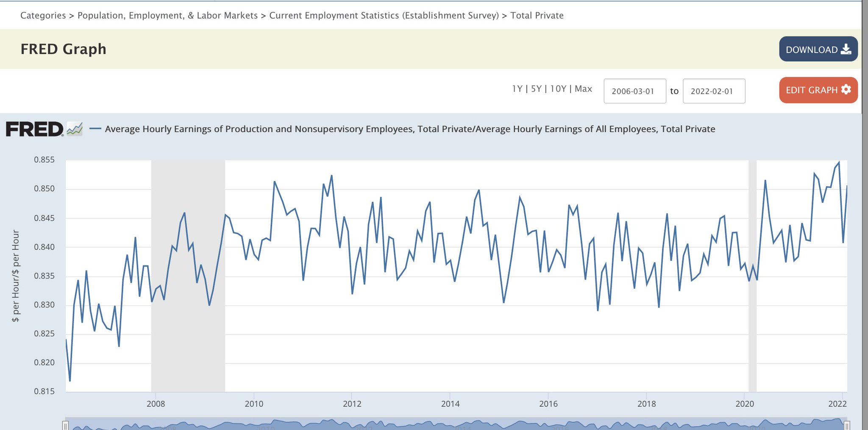This screenshot has width=868, height=430.
Task: Click the gear icon on EDIT GRAPH button
Action: (x=846, y=90)
